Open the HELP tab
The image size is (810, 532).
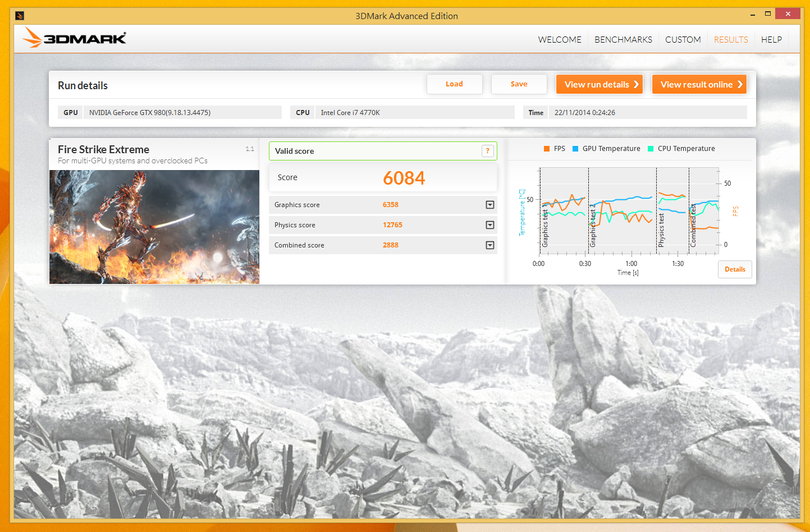(771, 39)
